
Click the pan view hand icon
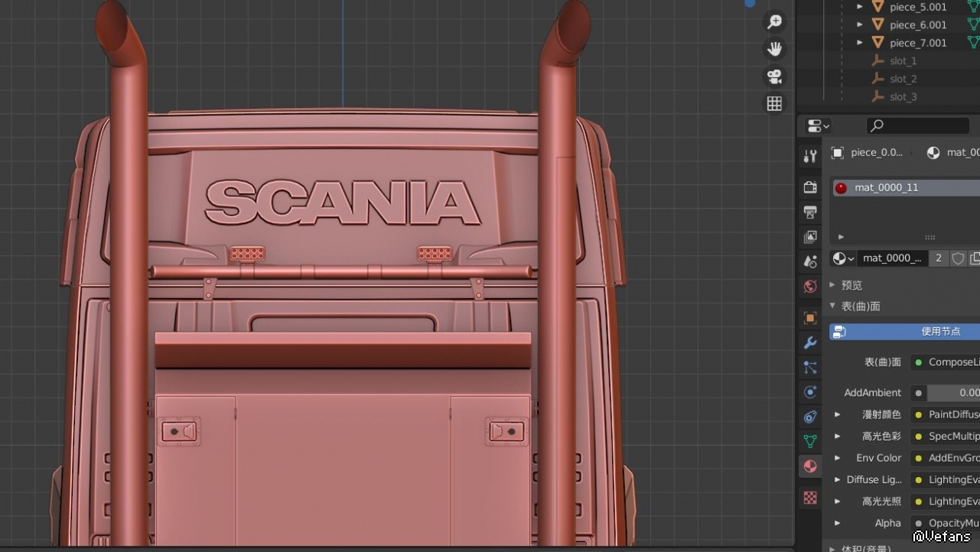775,50
